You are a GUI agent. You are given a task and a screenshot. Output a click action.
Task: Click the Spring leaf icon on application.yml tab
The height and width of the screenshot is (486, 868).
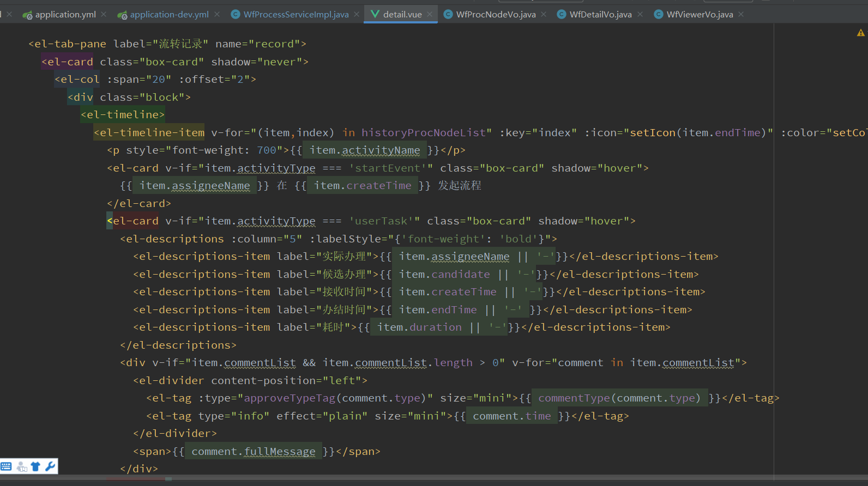27,15
